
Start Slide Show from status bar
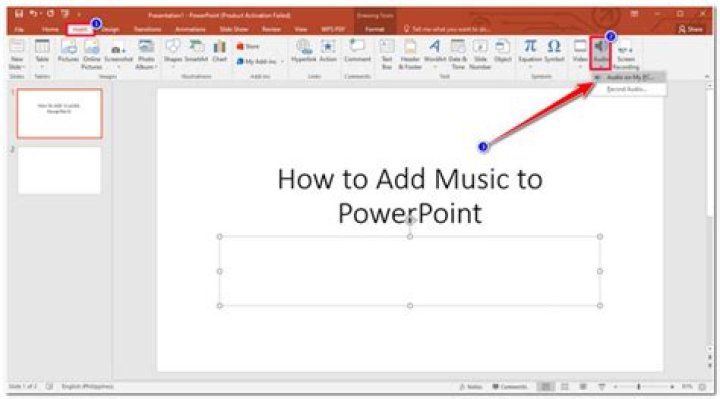[x=602, y=387]
